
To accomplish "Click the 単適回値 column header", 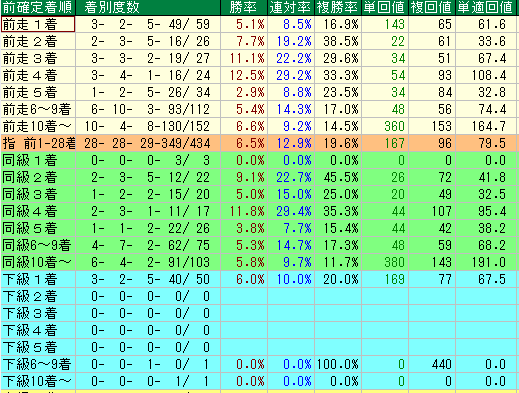I will tap(486, 7).
